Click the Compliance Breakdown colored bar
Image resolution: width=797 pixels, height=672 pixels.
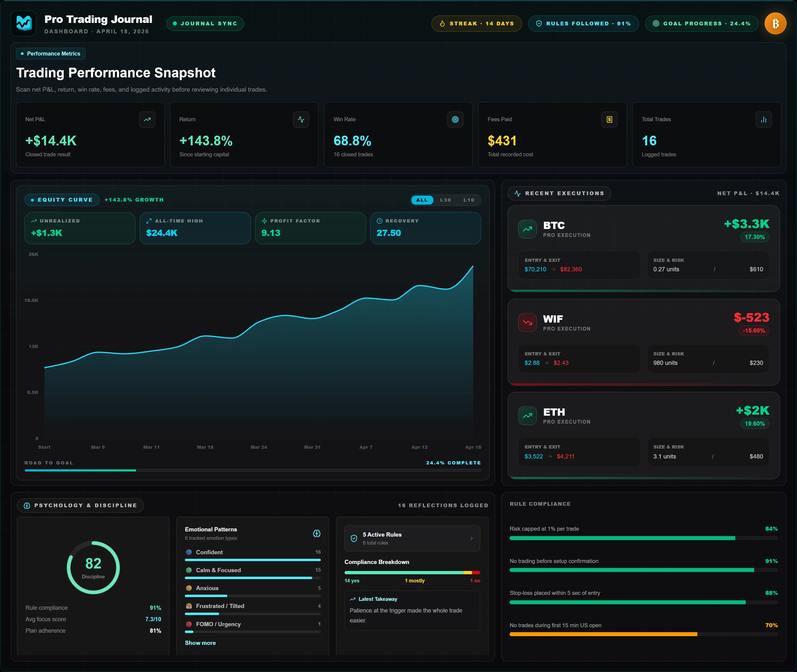point(412,573)
